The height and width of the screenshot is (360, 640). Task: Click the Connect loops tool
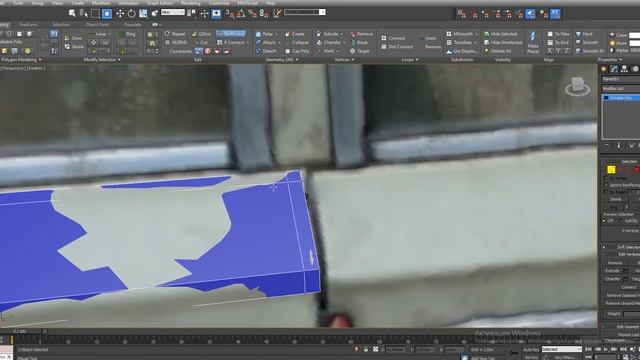point(393,38)
